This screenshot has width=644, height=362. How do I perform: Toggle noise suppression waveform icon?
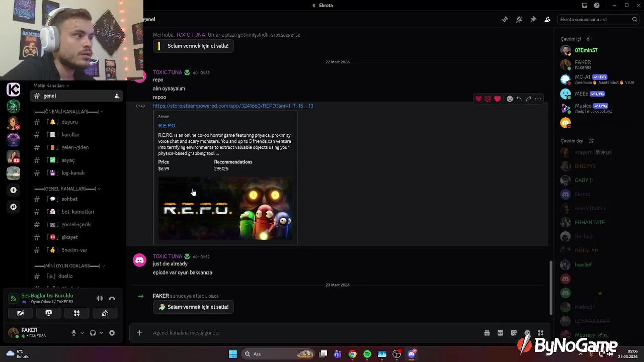pos(100,299)
